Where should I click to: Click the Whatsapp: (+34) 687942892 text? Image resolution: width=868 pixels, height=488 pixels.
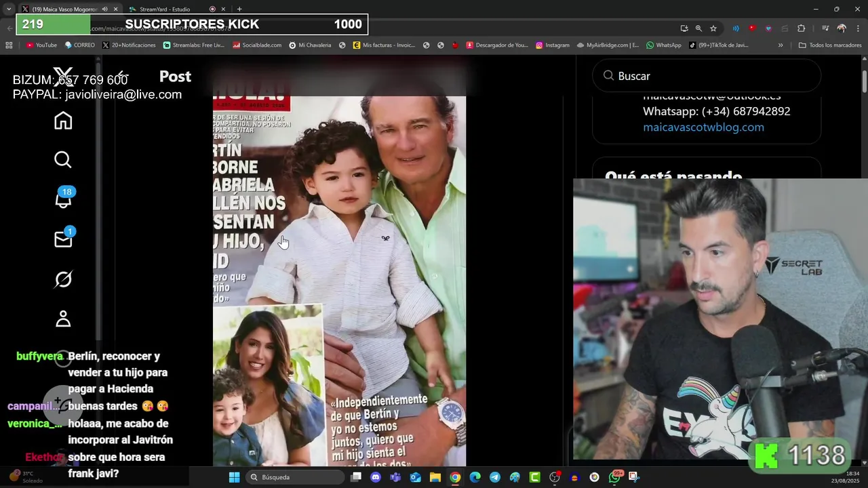(x=716, y=111)
